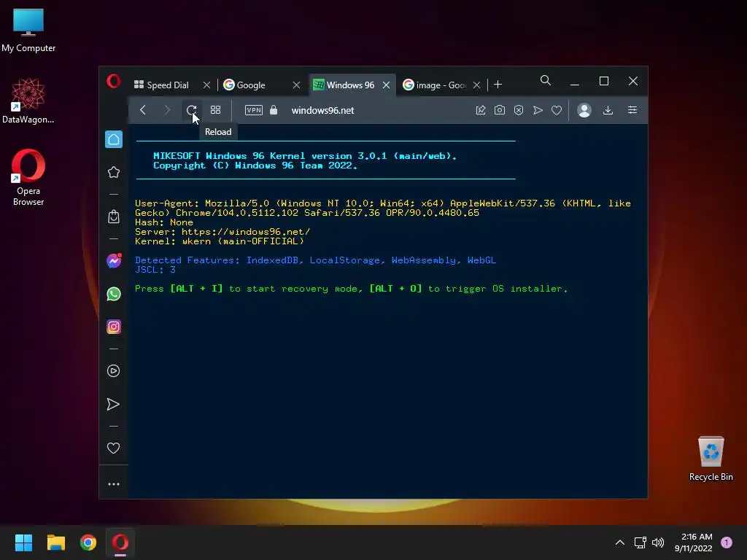Close the Speed Dial tab
The height and width of the screenshot is (560, 747).
pyautogui.click(x=206, y=85)
